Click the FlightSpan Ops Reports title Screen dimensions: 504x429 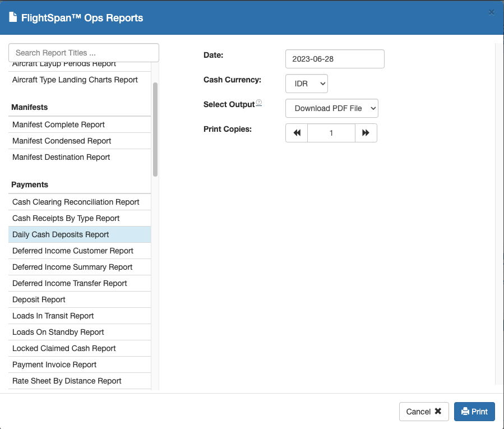(82, 18)
